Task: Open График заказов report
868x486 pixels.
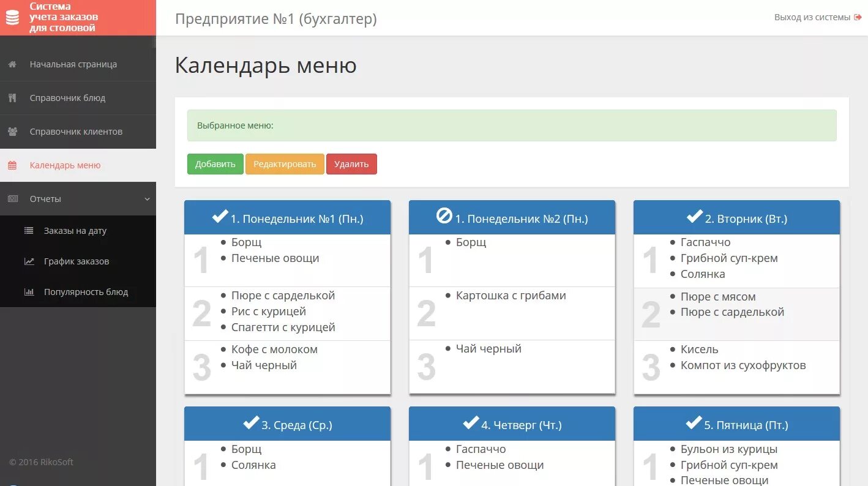Action: pyautogui.click(x=78, y=261)
